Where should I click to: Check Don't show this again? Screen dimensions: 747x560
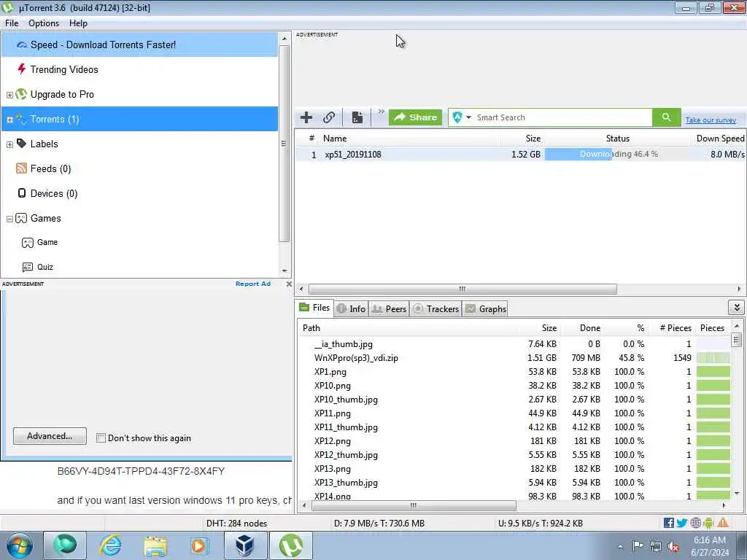[x=101, y=438]
